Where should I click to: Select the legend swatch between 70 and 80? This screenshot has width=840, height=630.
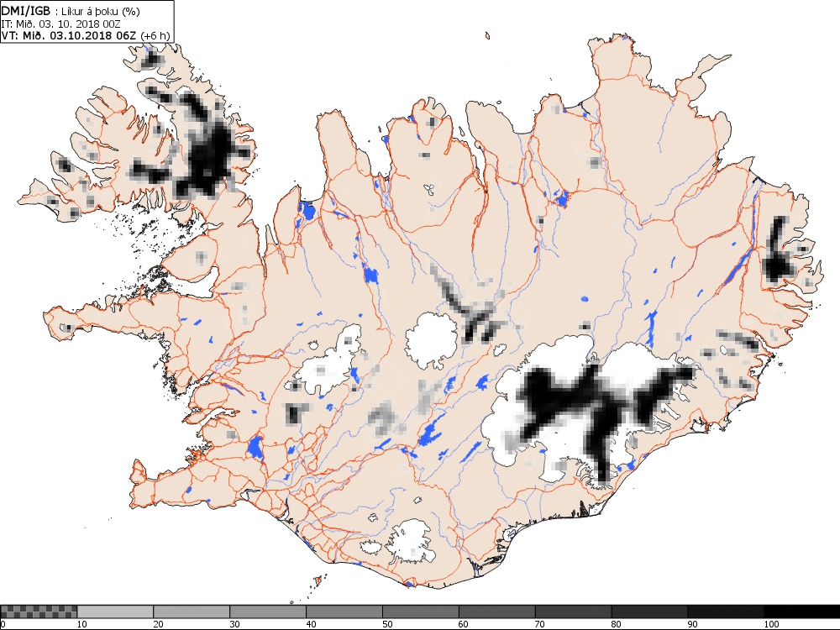point(573,612)
